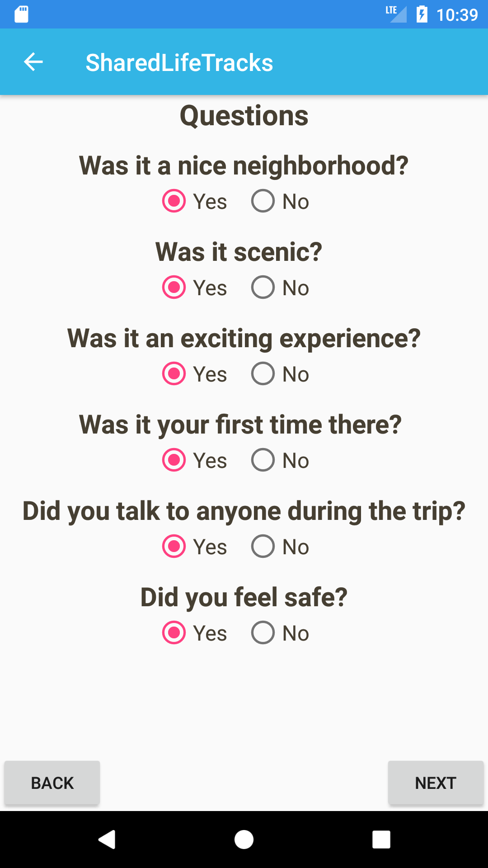Tap the SD card status icon

tap(21, 14)
